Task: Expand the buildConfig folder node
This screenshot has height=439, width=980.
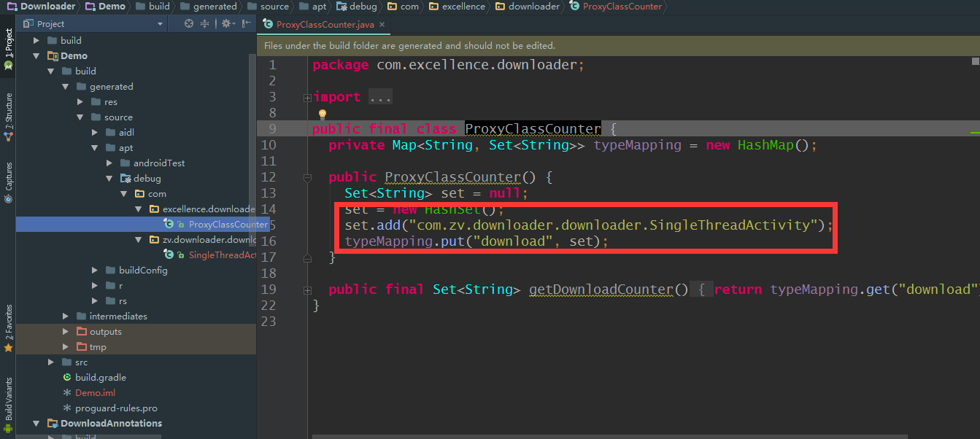Action: click(94, 270)
